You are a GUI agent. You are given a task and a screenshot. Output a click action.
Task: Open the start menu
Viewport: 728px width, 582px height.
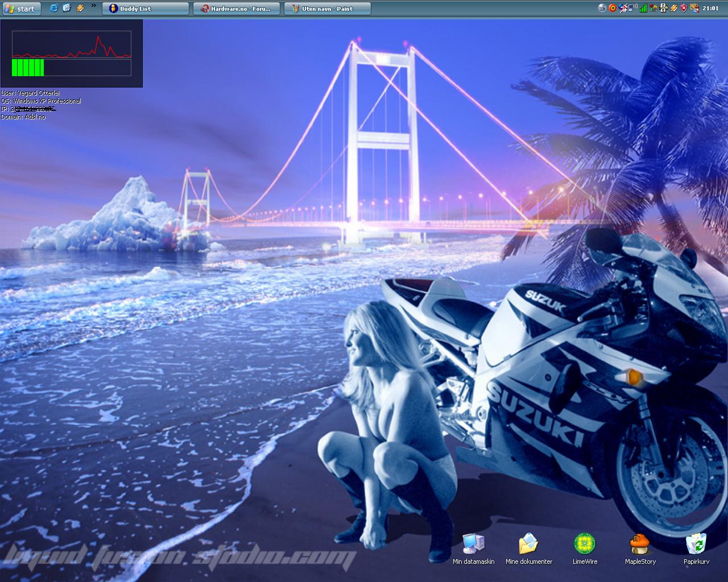pos(20,8)
